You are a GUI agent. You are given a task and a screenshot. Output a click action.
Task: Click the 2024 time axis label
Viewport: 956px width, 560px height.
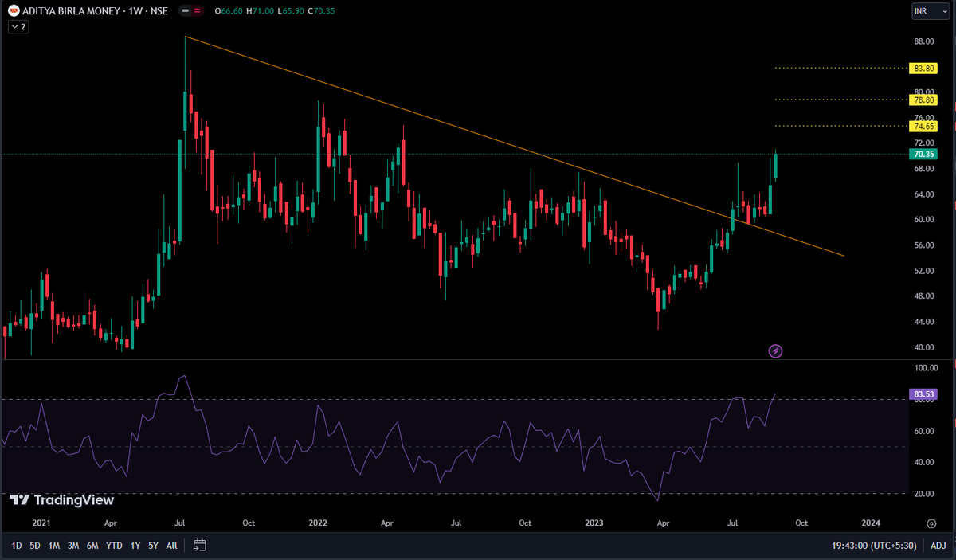point(871,523)
